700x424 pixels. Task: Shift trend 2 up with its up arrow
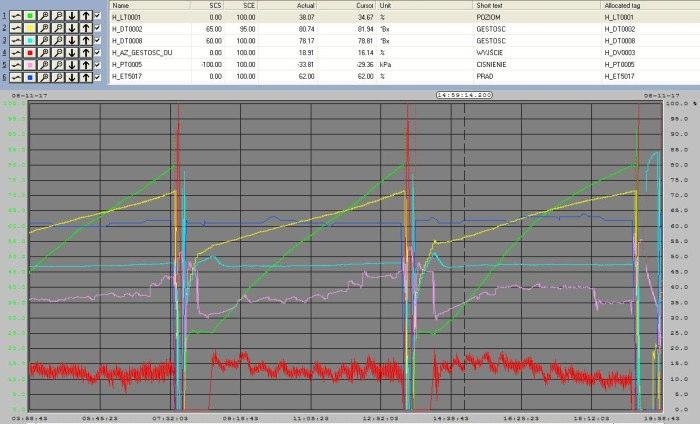(86, 28)
